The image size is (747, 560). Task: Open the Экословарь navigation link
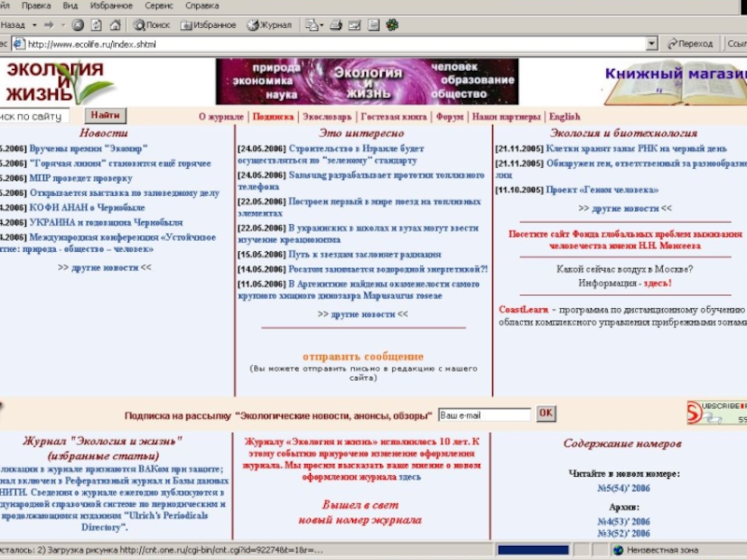tap(328, 117)
